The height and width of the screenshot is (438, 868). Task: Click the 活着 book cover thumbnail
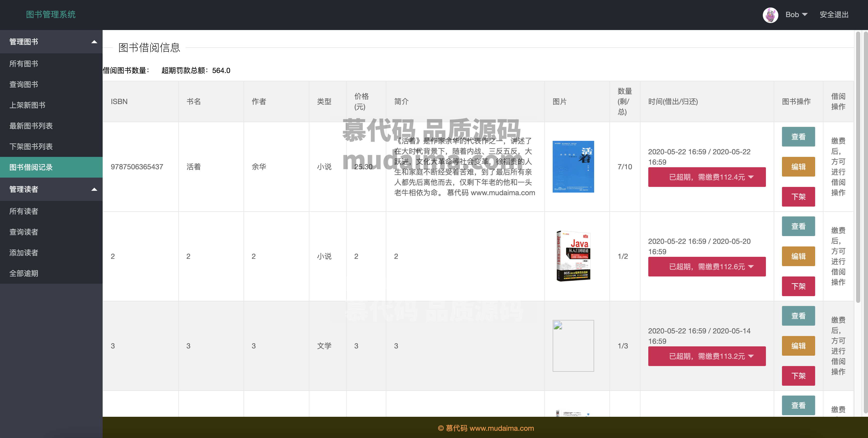573,167
